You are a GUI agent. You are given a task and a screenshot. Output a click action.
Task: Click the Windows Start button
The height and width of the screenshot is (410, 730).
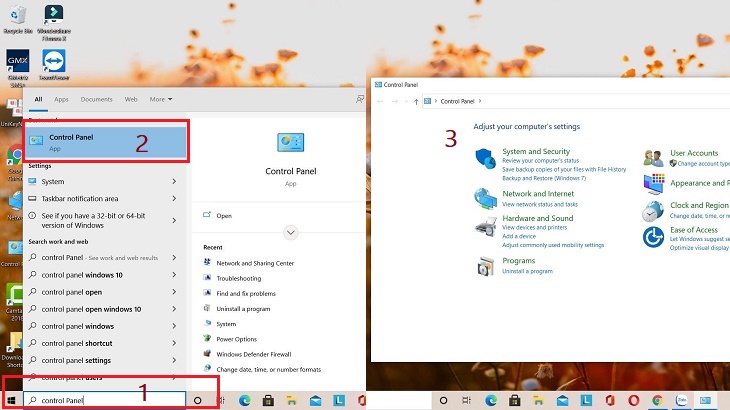click(12, 400)
